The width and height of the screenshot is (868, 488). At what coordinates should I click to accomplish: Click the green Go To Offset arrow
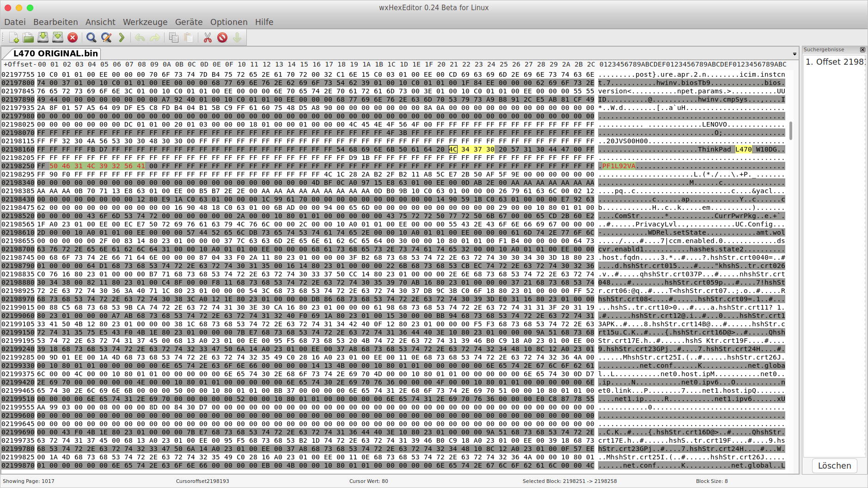[122, 37]
